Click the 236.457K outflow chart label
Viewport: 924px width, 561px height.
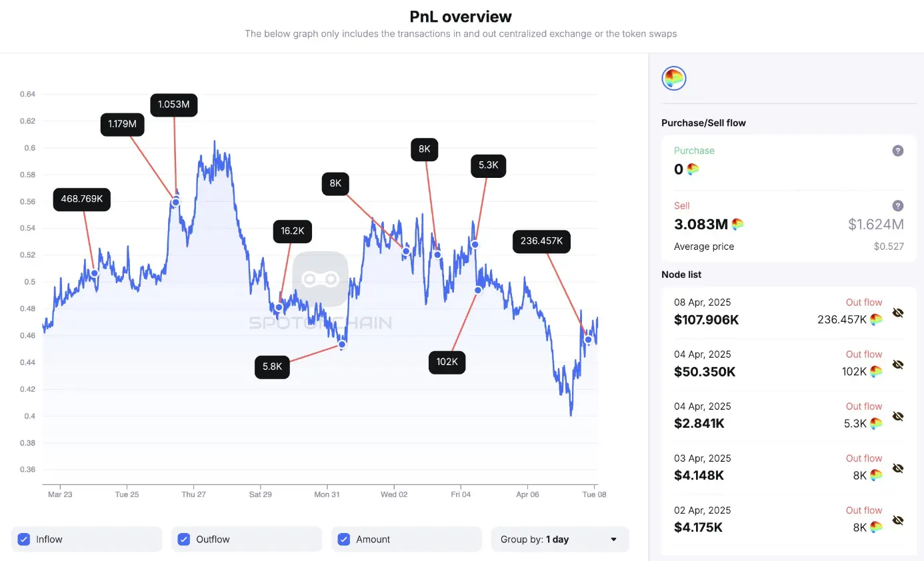(541, 241)
